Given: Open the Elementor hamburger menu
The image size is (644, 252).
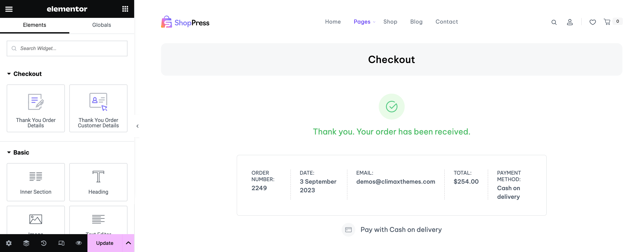Looking at the screenshot, I should [9, 9].
